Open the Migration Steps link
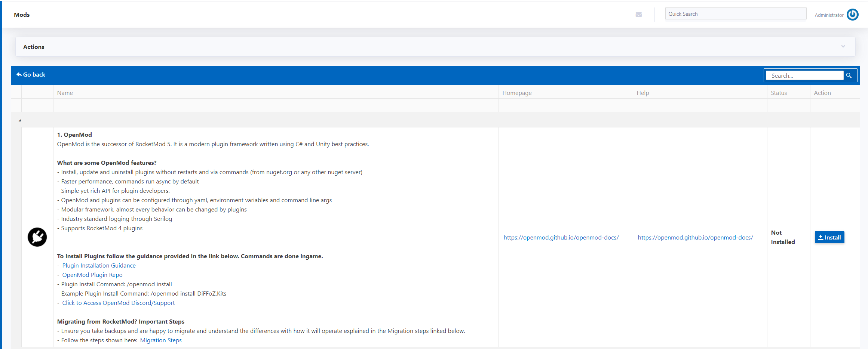868x349 pixels. coord(161,340)
